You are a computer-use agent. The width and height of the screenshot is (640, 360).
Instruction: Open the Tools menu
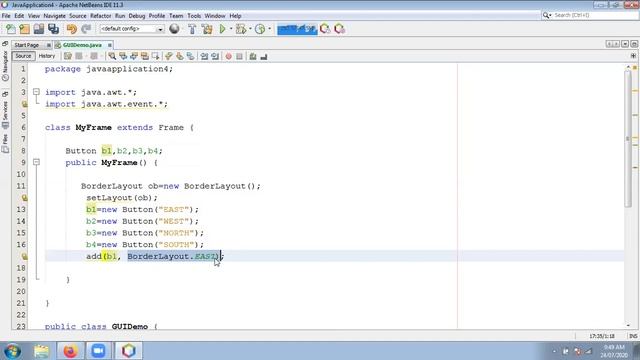coord(194,16)
